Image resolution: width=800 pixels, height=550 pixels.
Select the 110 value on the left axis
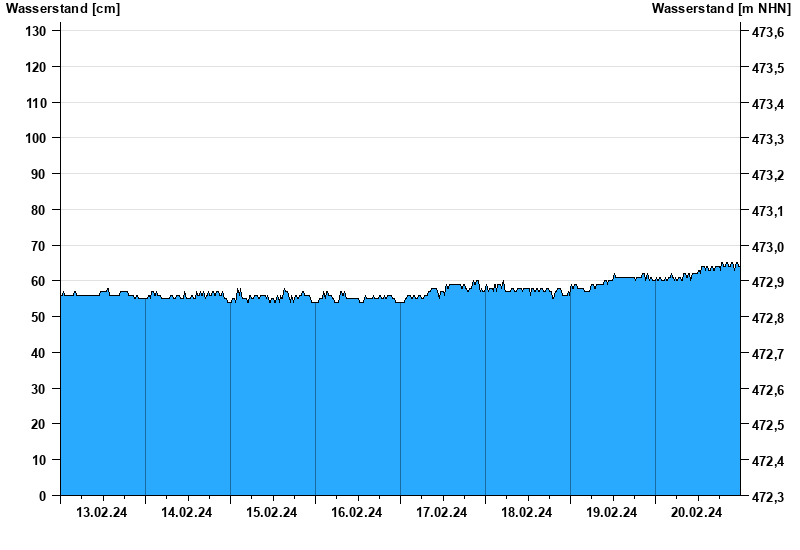(36, 103)
